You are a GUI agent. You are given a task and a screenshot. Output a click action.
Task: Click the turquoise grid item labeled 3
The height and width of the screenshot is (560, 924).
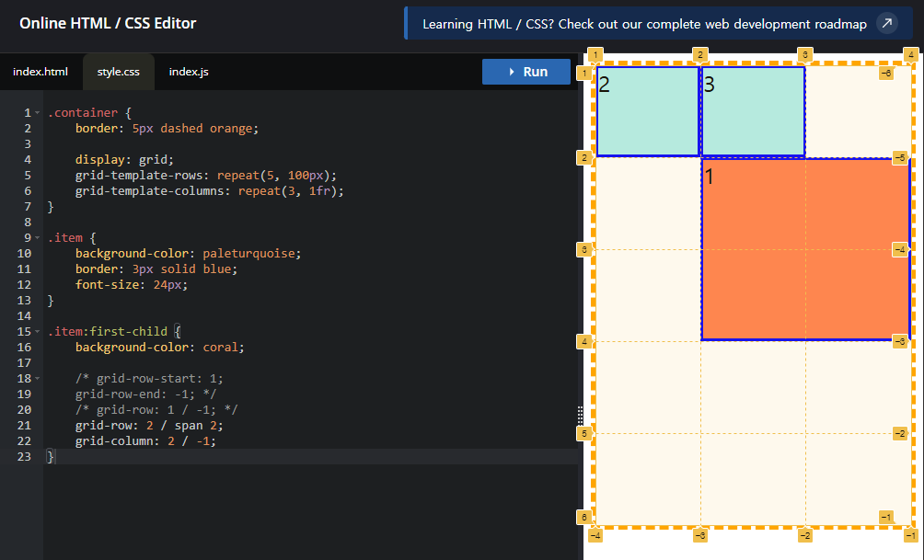(753, 112)
